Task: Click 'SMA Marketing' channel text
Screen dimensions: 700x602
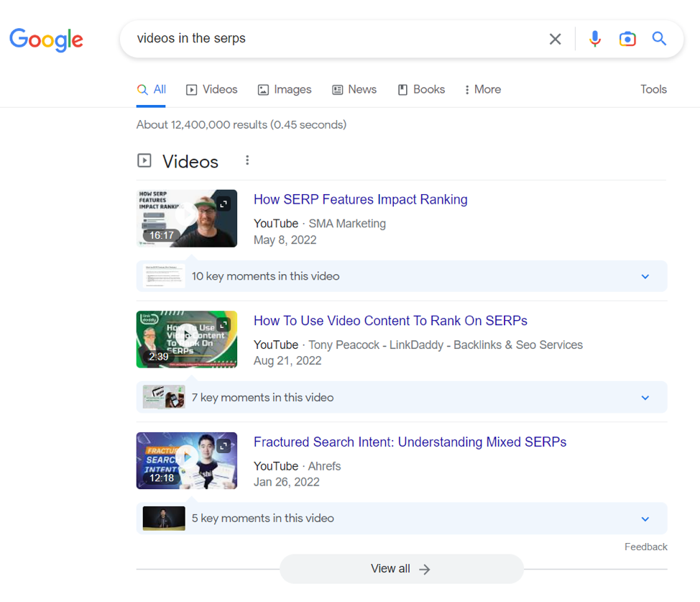Action: (x=347, y=224)
